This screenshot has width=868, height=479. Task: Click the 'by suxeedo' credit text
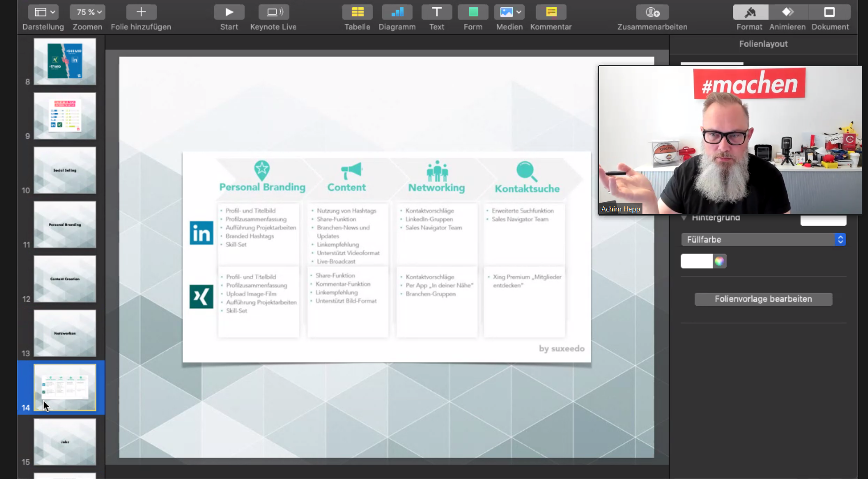click(x=562, y=348)
